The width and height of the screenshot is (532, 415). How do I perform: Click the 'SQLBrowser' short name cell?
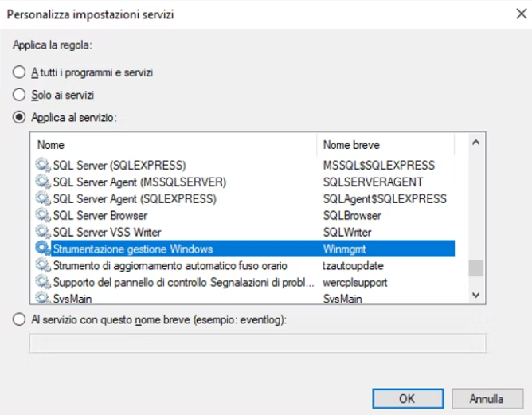[x=352, y=216]
